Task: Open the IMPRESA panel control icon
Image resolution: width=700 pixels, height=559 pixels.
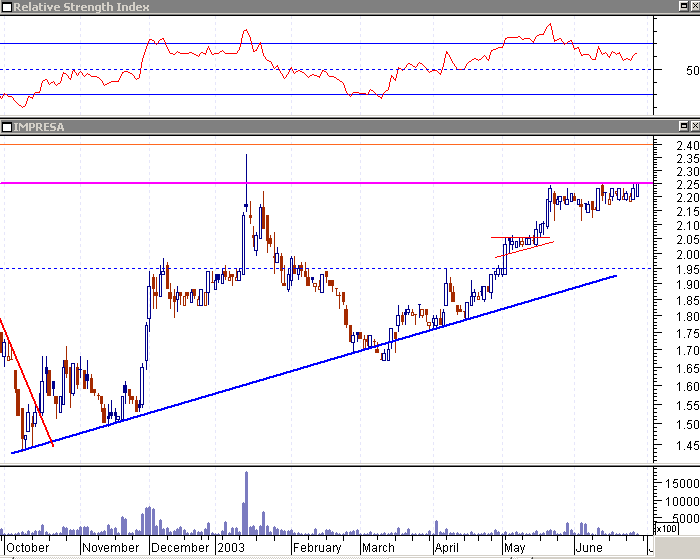Action: point(6,127)
